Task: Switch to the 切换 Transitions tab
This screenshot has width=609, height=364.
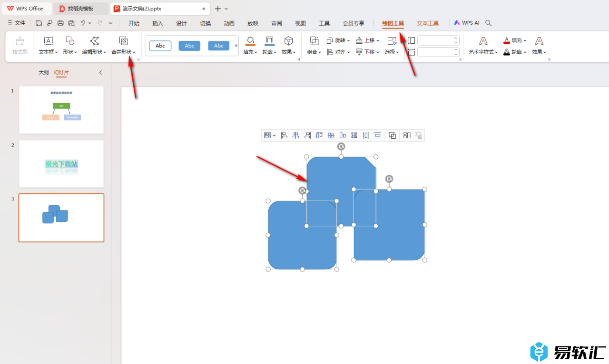Action: [x=205, y=23]
